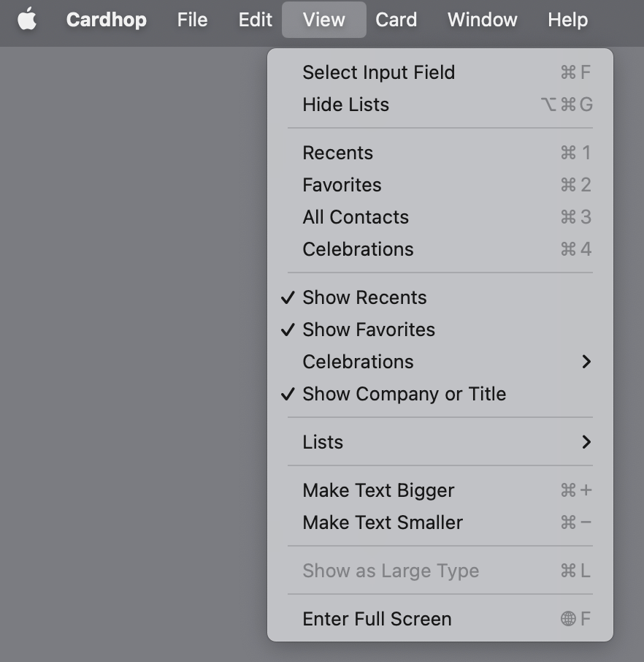Open the File menu
This screenshot has width=644, height=662.
tap(192, 20)
